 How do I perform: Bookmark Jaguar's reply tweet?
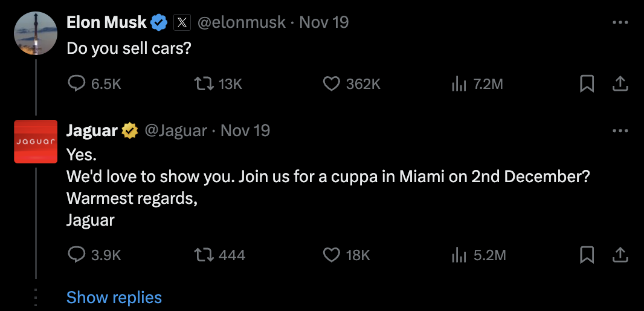587,255
